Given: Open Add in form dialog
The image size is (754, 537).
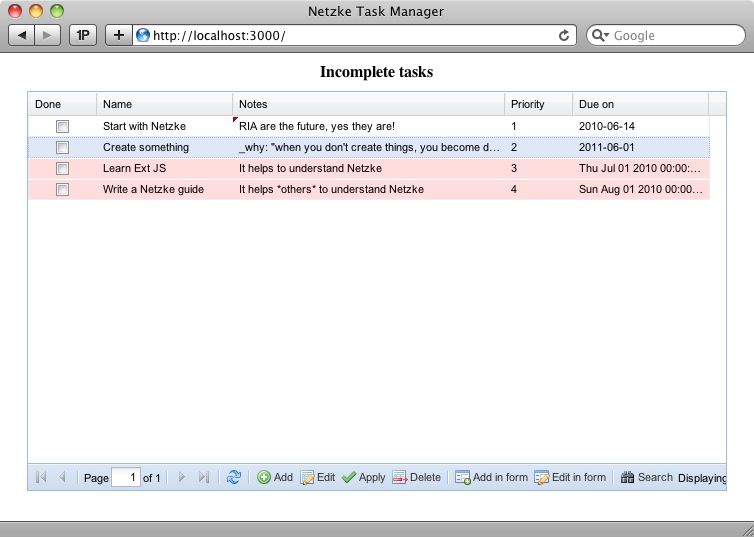Looking at the screenshot, I should [x=491, y=477].
